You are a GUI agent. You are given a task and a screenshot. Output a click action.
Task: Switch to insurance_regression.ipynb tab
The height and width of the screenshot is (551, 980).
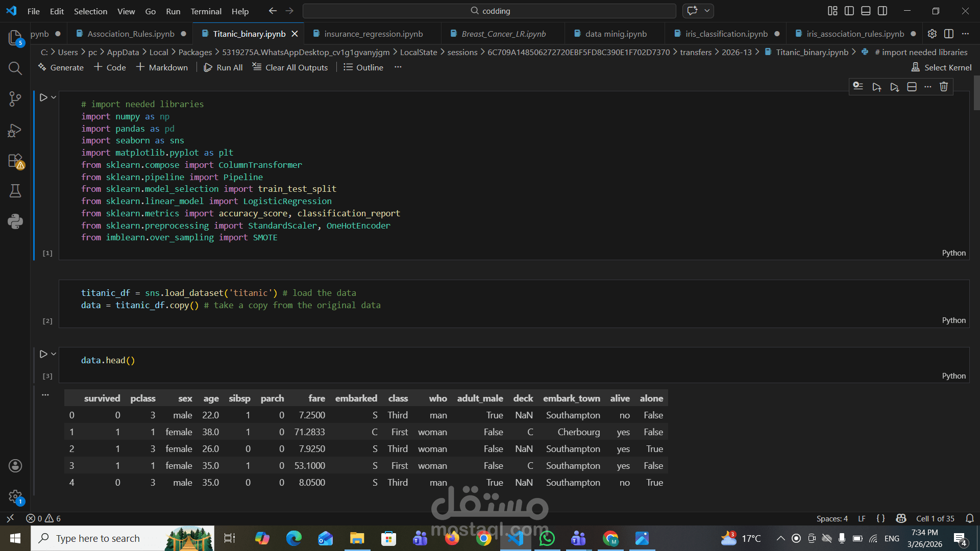(x=373, y=34)
